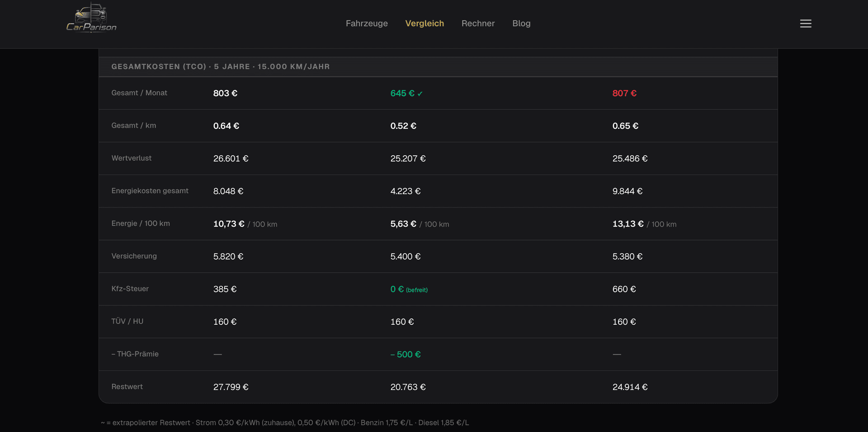Select the Versicherung row label
Viewport: 868px width, 432px height.
134,256
